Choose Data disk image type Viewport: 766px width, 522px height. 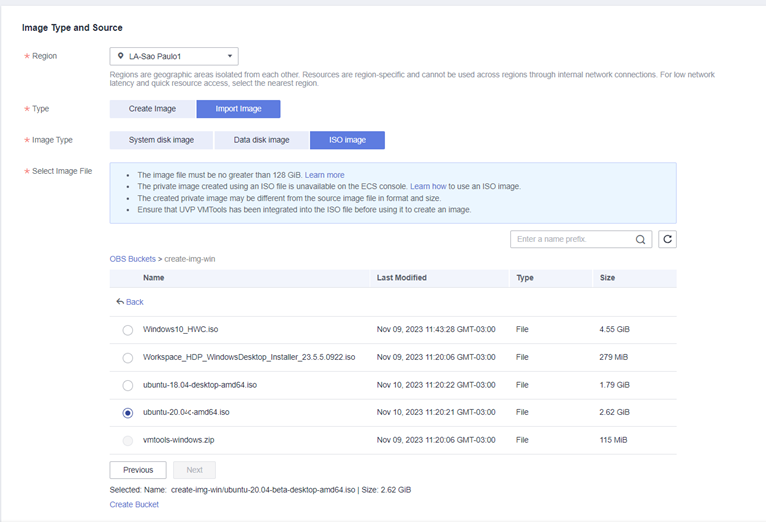pos(261,141)
